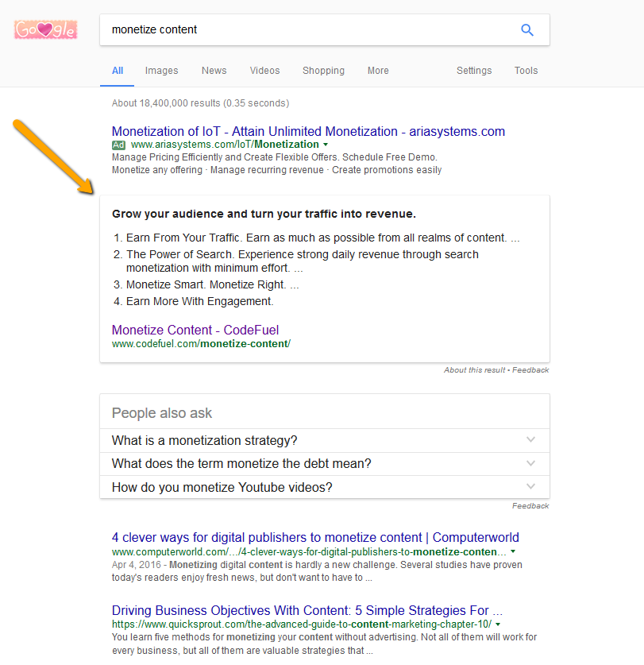Open the More menu
Screen dimensions: 644x665
(x=378, y=71)
